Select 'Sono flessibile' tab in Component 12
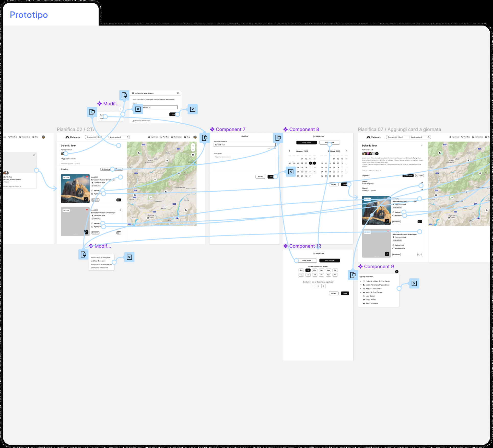The image size is (493, 448). click(330, 261)
